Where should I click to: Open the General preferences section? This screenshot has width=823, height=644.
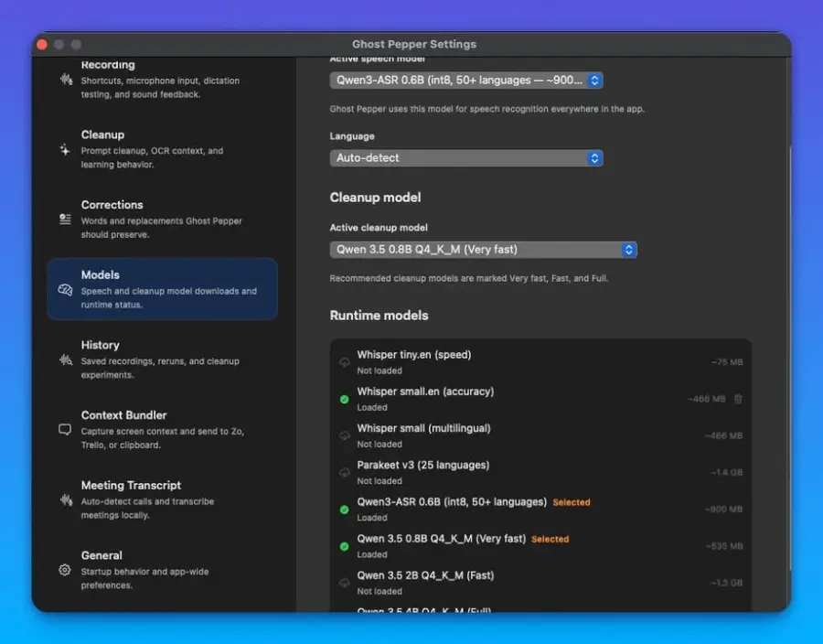click(162, 570)
